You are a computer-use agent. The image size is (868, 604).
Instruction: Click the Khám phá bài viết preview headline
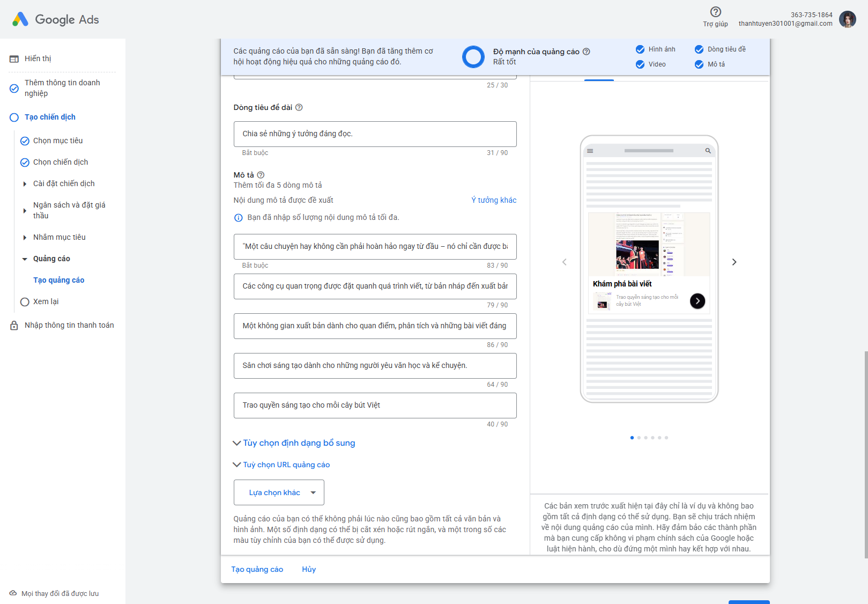(x=622, y=284)
